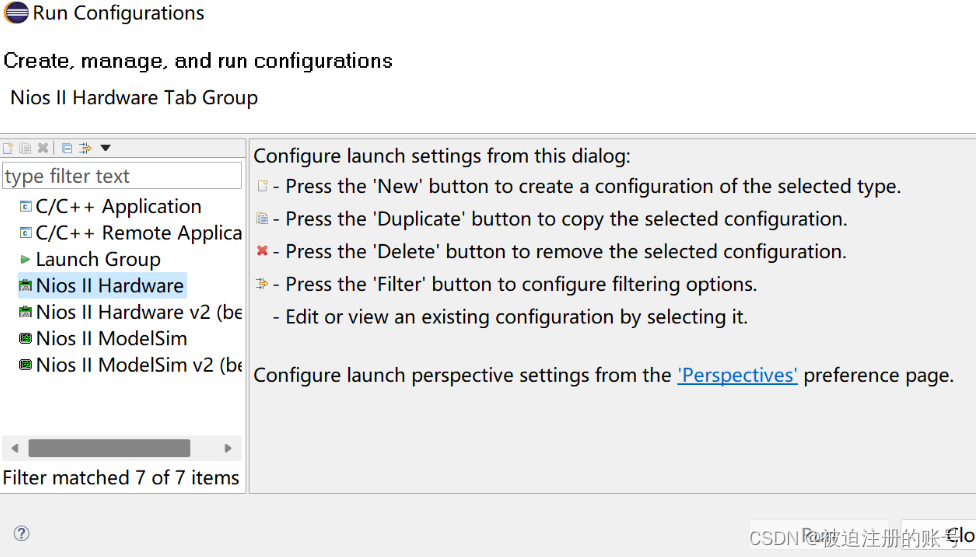976x557 pixels.
Task: Click the Filter configurations toolbar icon
Action: click(85, 148)
